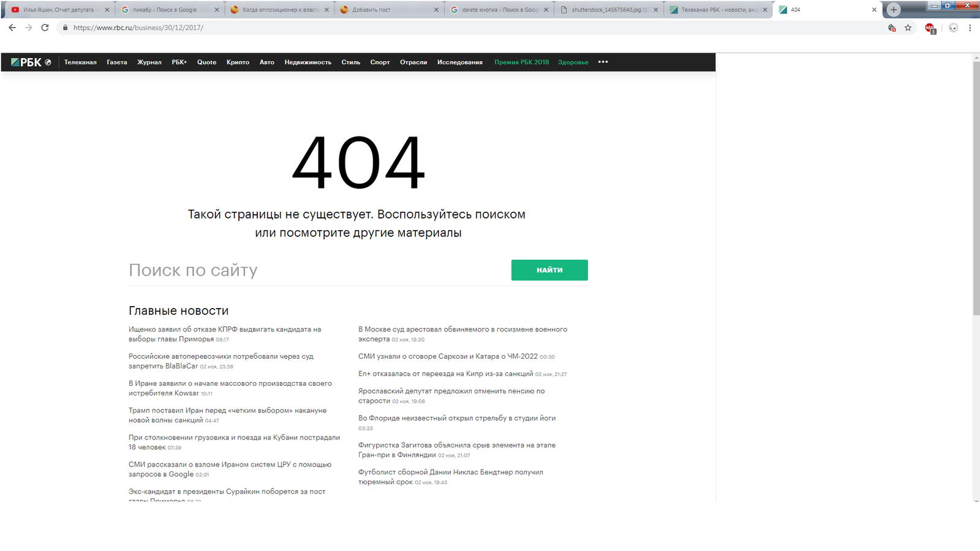
Task: Open BlaBlaCar автоперевозчики news item
Action: [221, 361]
